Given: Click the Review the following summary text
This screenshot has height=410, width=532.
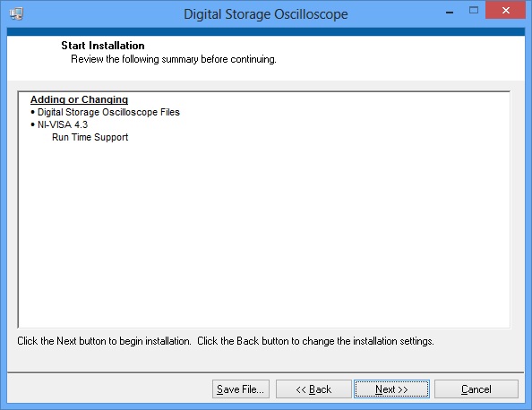Looking at the screenshot, I should coord(174,59).
